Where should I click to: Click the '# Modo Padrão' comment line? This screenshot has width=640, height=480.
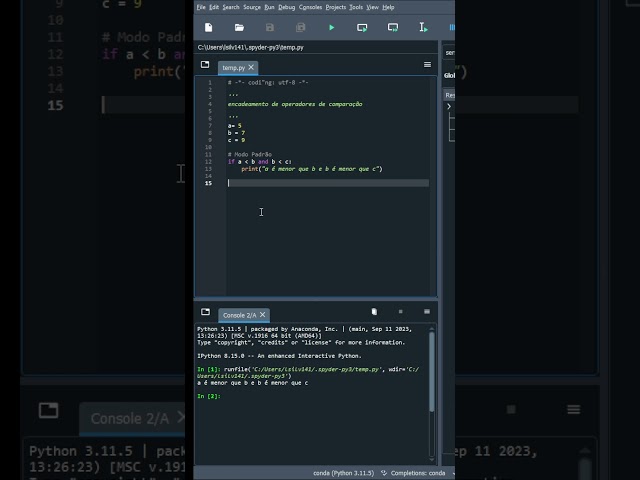tap(250, 154)
